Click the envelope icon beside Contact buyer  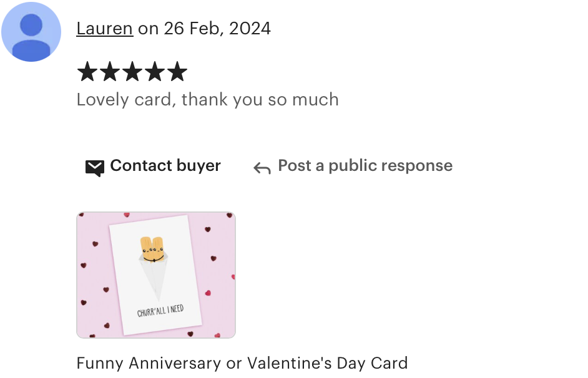pyautogui.click(x=95, y=168)
